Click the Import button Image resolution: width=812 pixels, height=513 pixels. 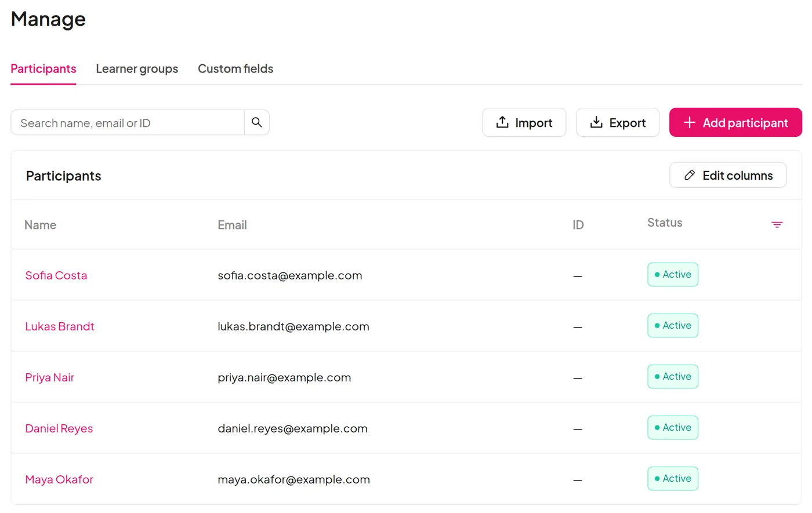coord(524,122)
